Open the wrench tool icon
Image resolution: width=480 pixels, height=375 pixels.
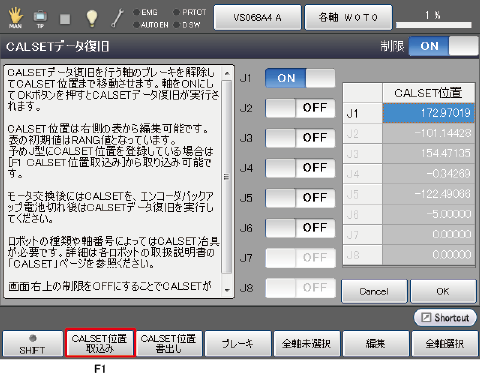(117, 18)
